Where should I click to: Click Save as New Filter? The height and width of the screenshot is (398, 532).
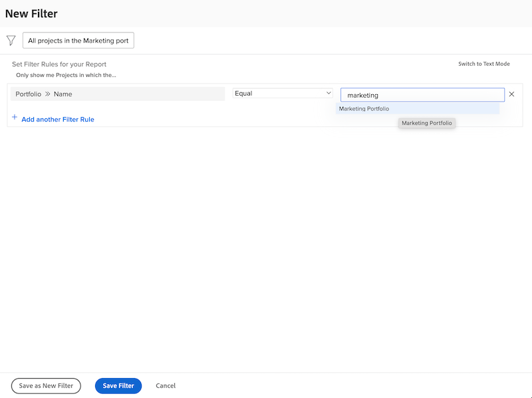point(45,385)
